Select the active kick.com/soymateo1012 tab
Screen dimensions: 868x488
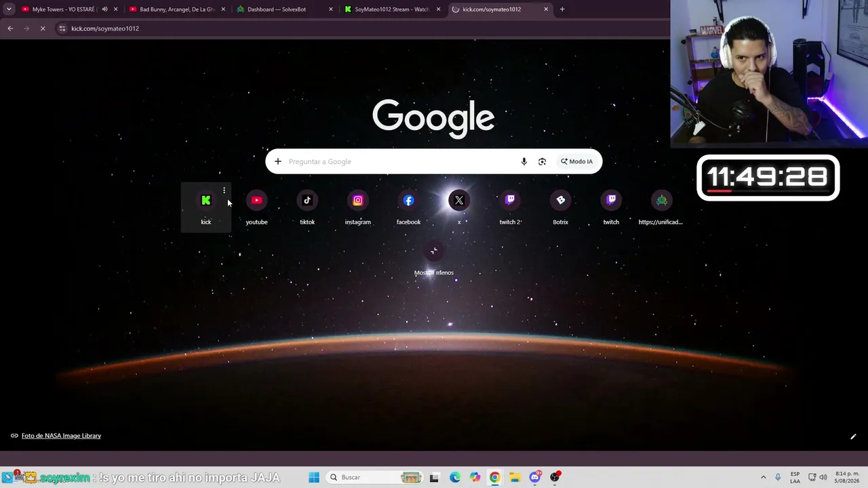click(500, 9)
